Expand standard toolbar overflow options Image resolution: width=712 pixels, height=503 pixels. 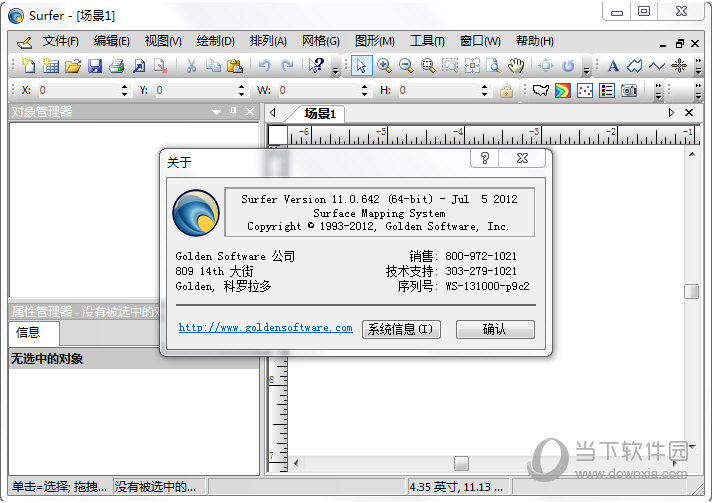tap(336, 70)
